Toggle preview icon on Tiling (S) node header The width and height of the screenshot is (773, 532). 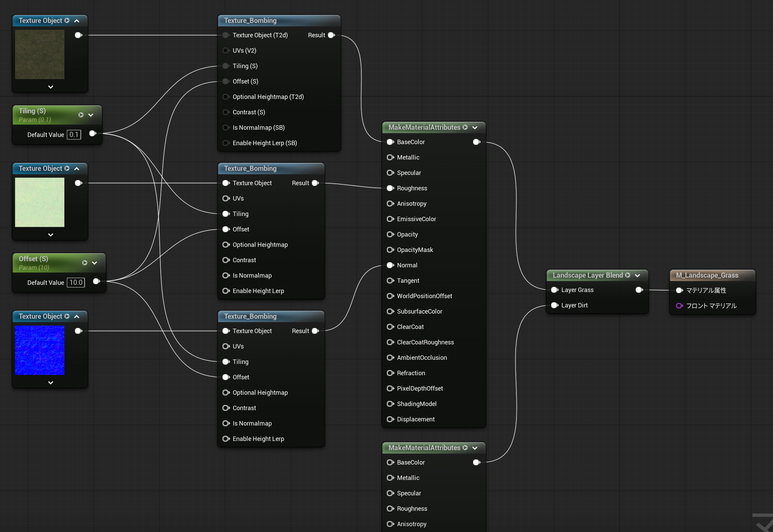pyautogui.click(x=81, y=115)
